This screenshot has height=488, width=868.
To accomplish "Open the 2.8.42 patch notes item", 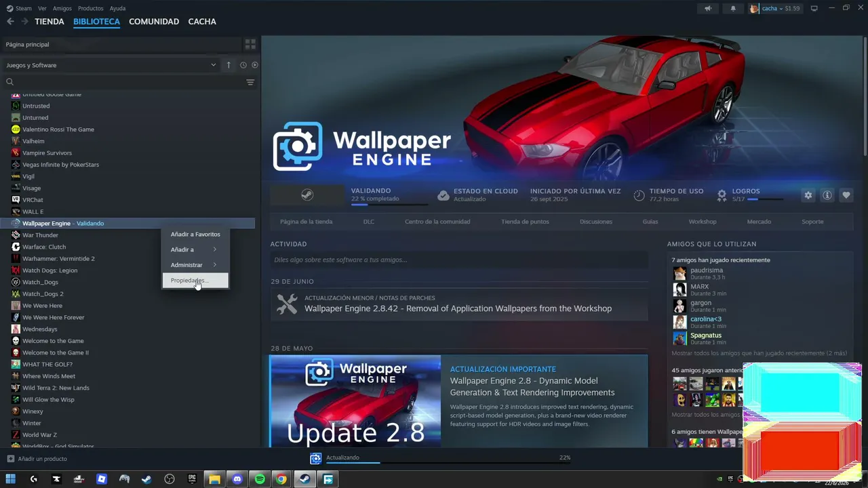I will coord(458,304).
